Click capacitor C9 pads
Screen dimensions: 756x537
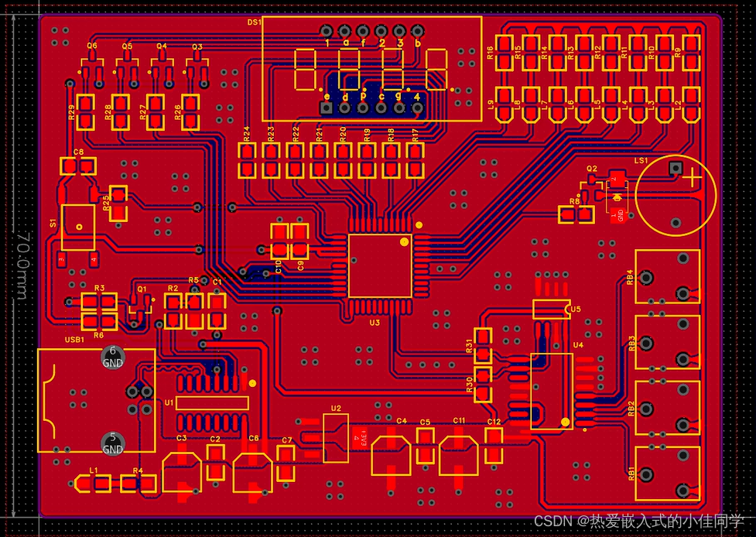click(x=300, y=241)
